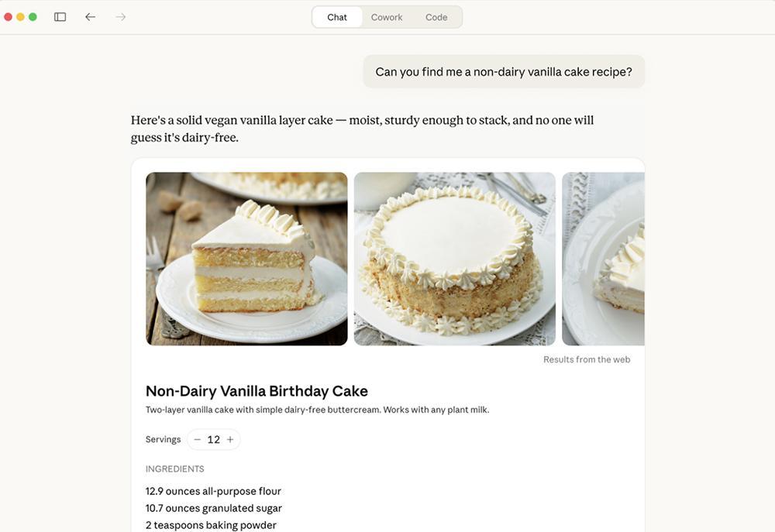Click the servings count value 12
The image size is (775, 532).
(x=214, y=440)
